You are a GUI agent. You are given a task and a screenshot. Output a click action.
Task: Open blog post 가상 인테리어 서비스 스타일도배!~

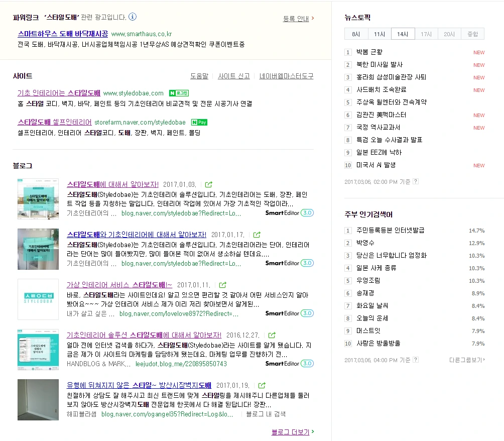coord(119,285)
